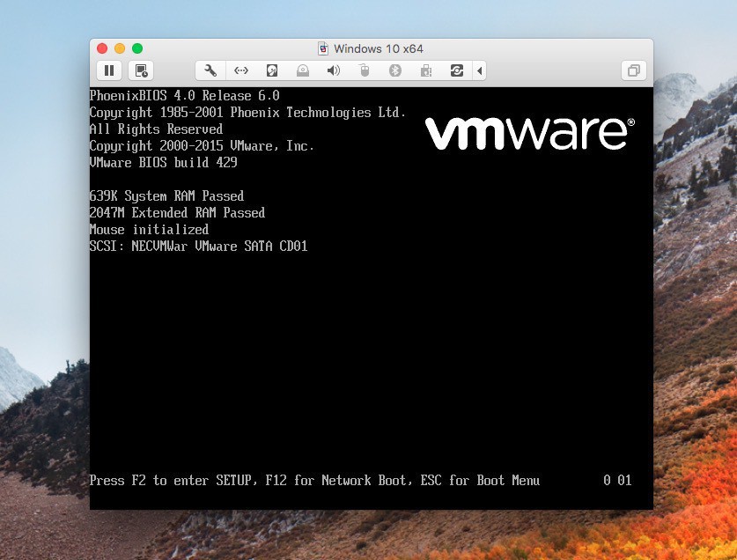Enter Unity or single window view

634,70
